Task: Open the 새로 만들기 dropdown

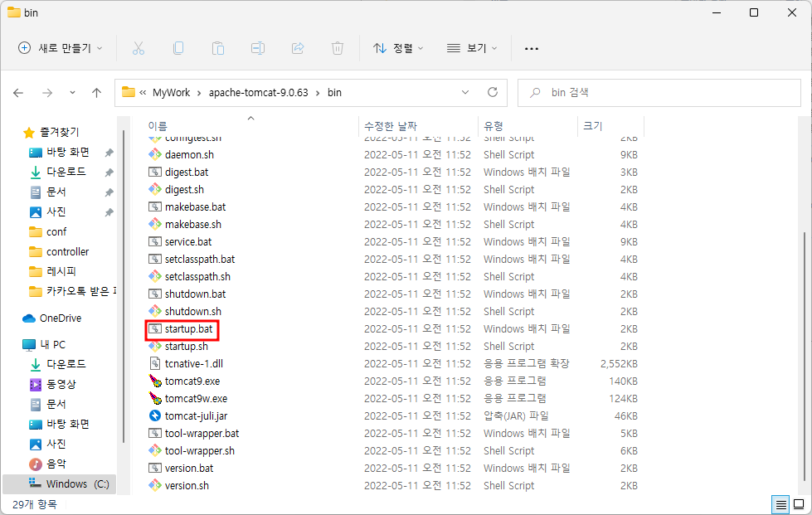Action: (60, 48)
